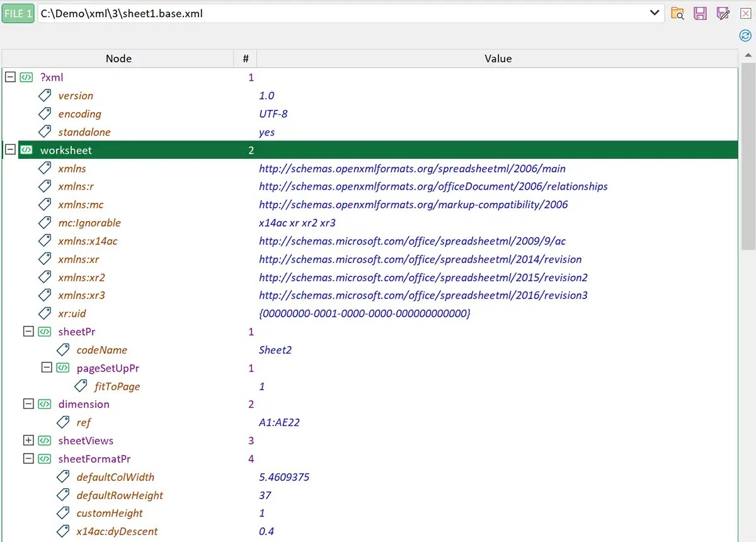Click the ?xml element icon
The height and width of the screenshot is (542, 756).
[26, 78]
